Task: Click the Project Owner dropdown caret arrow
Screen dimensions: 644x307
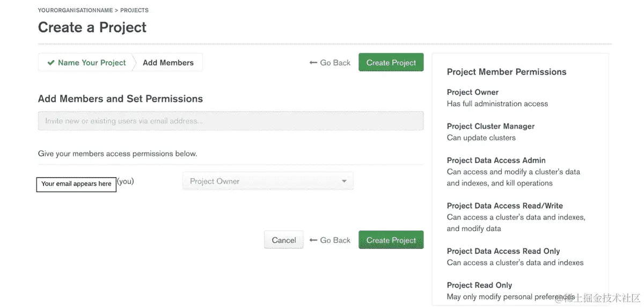Action: tap(345, 181)
